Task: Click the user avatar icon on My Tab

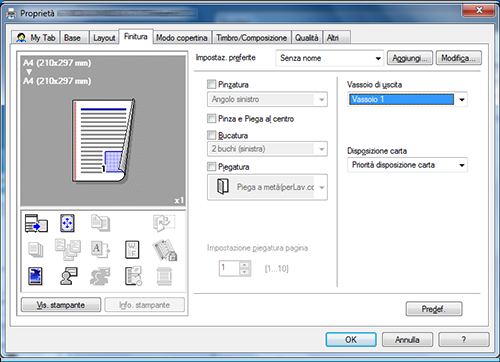Action: 21,38
